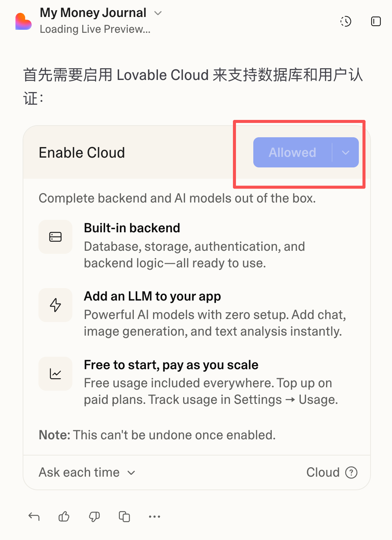Open the Allowed button's chevron dropdown
This screenshot has width=392, height=540.
tap(346, 152)
